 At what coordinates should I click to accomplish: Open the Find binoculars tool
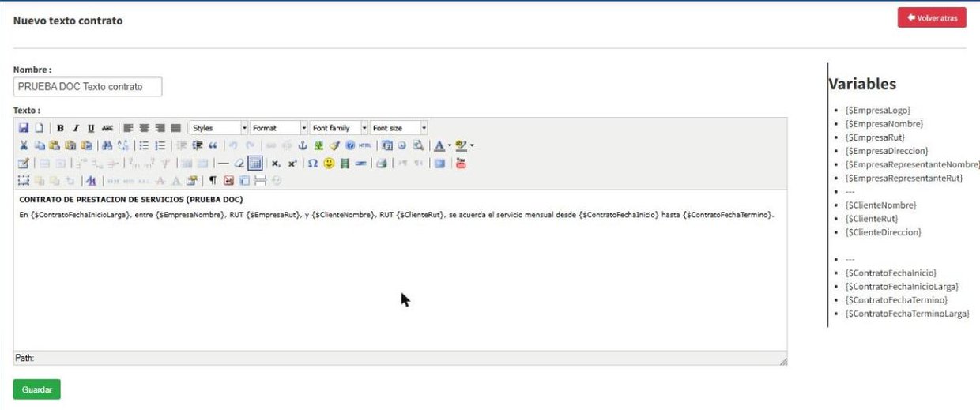coord(107,145)
